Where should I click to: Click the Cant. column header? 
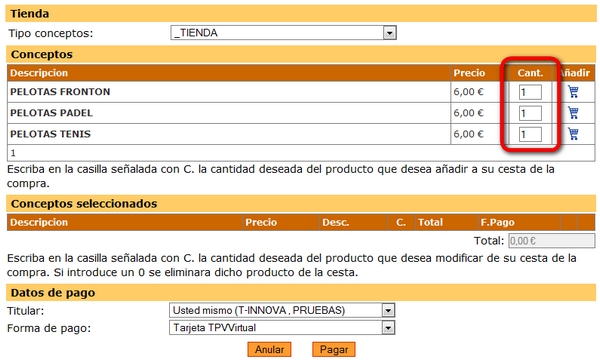(x=530, y=73)
